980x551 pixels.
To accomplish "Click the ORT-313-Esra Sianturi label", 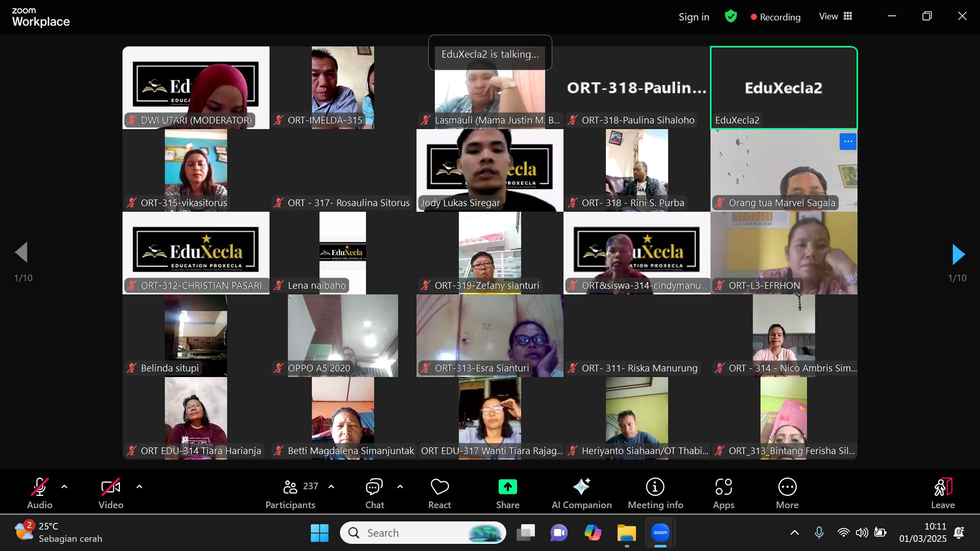I will click(x=481, y=368).
